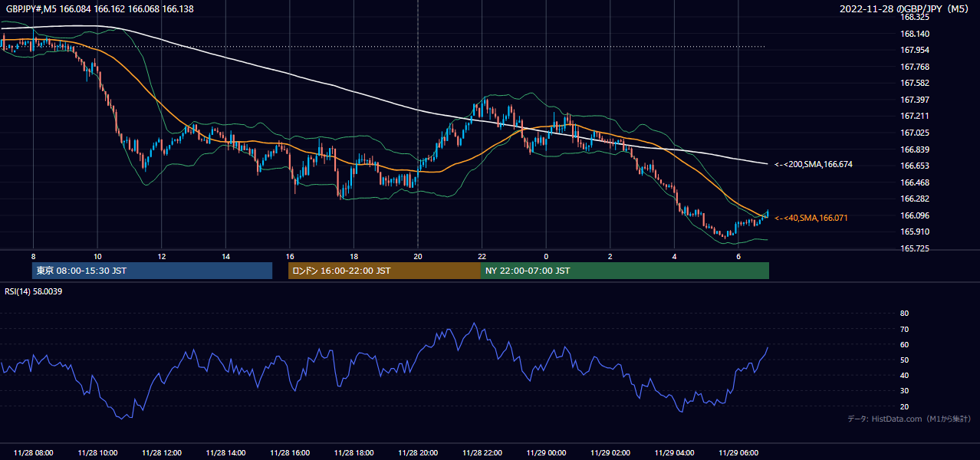Click the 166.468 price axis label
The width and height of the screenshot is (980, 460).
(914, 182)
